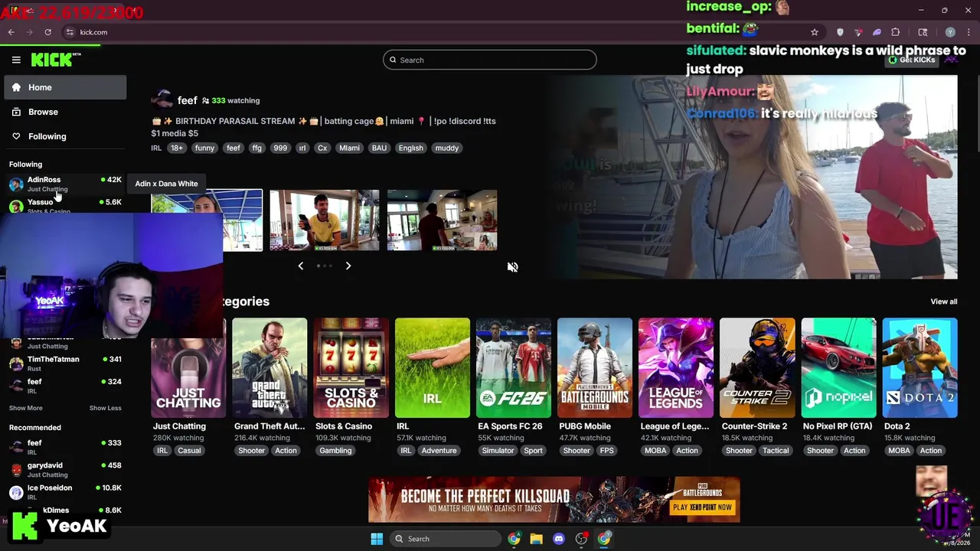980x551 pixels.
Task: Click feef's avatar on the featured stream
Action: tap(162, 99)
